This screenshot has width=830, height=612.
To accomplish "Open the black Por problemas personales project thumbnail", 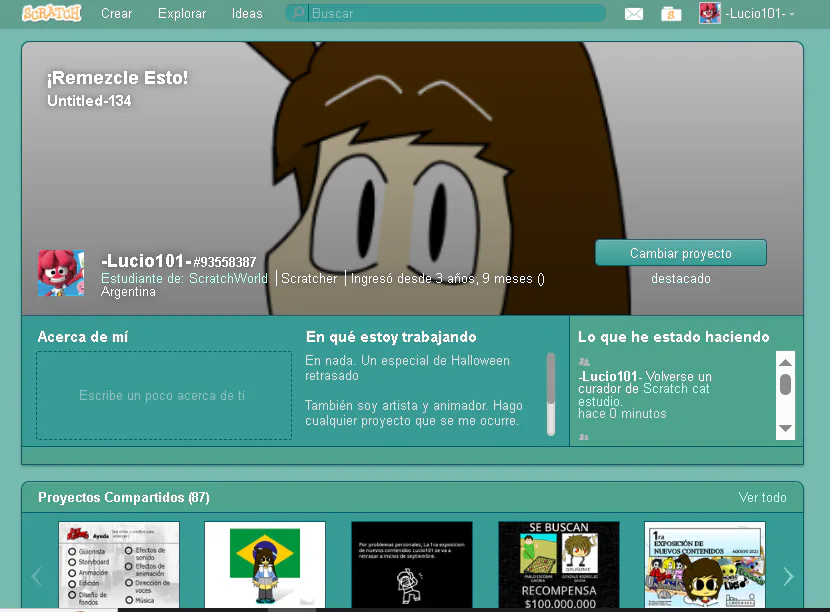I will tap(412, 564).
